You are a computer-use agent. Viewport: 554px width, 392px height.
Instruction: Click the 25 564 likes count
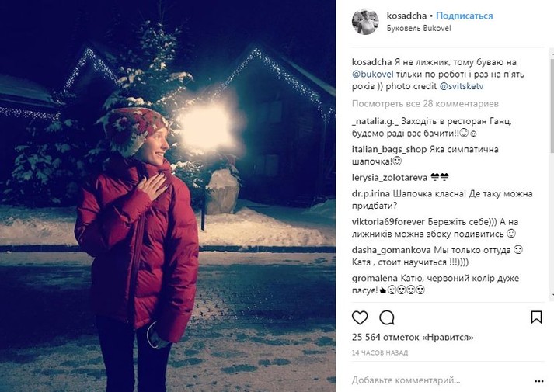pos(413,338)
